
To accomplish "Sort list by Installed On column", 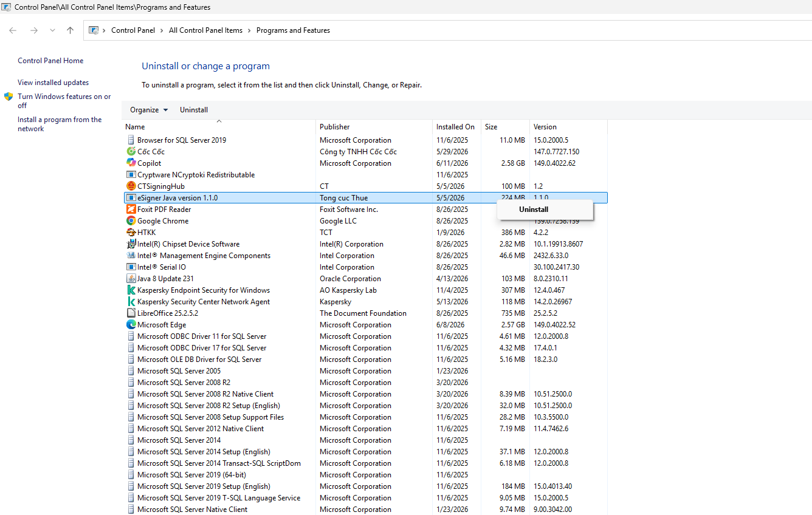I will [456, 127].
